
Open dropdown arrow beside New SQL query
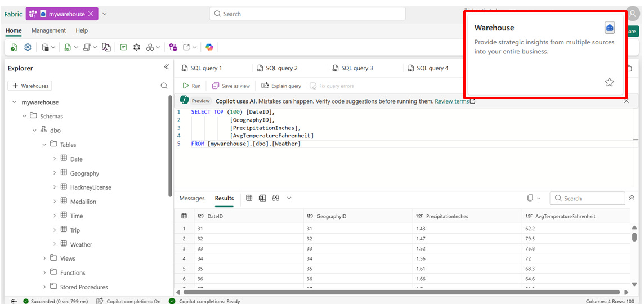pos(76,48)
